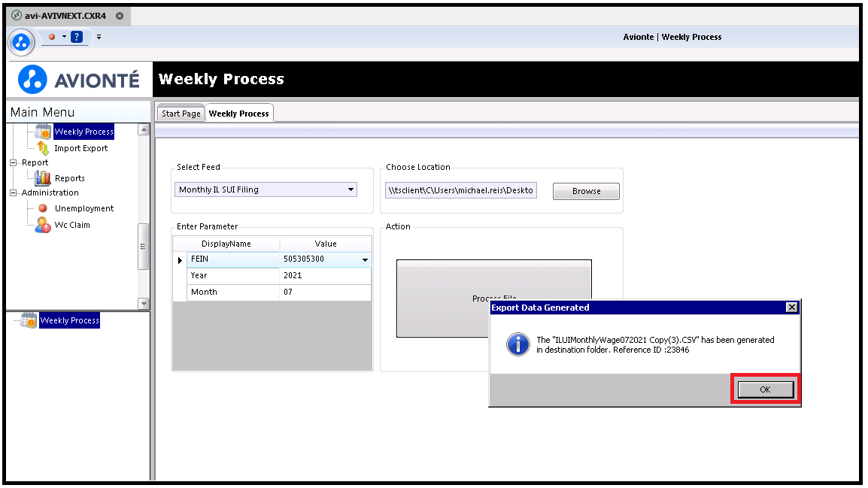
Task: Click the Value column header
Action: [x=326, y=244]
